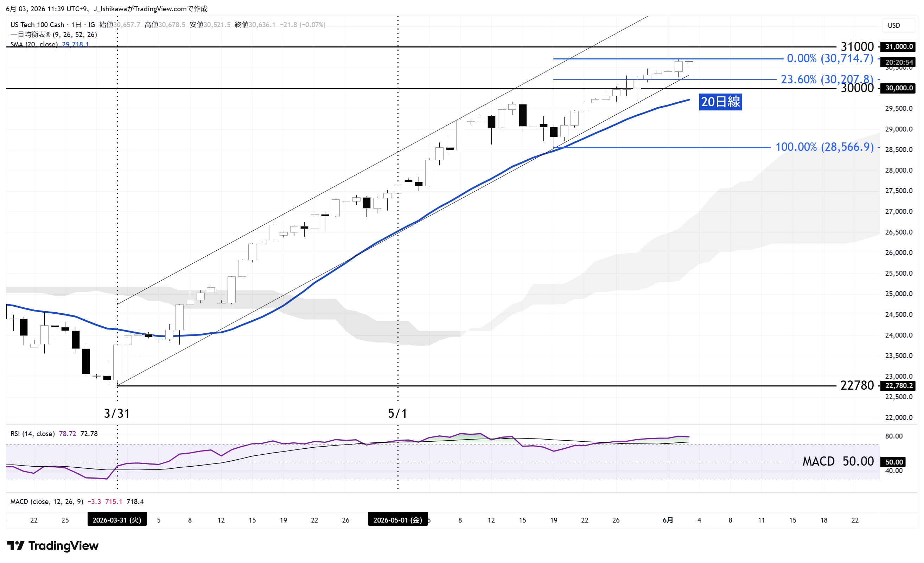Click the SMA (20, close) indicator label
924x563 pixels.
pyautogui.click(x=34, y=44)
